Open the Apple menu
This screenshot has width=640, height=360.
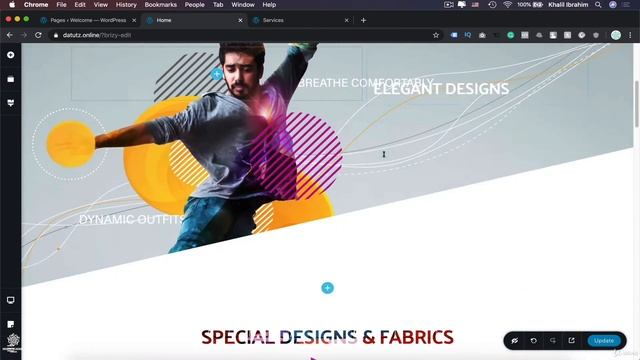click(x=12, y=4)
